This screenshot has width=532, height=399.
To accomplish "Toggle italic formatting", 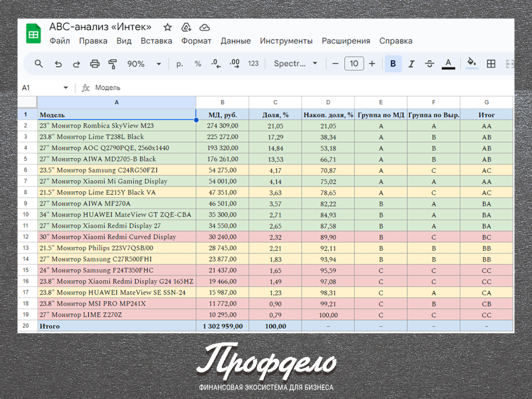I will point(411,64).
